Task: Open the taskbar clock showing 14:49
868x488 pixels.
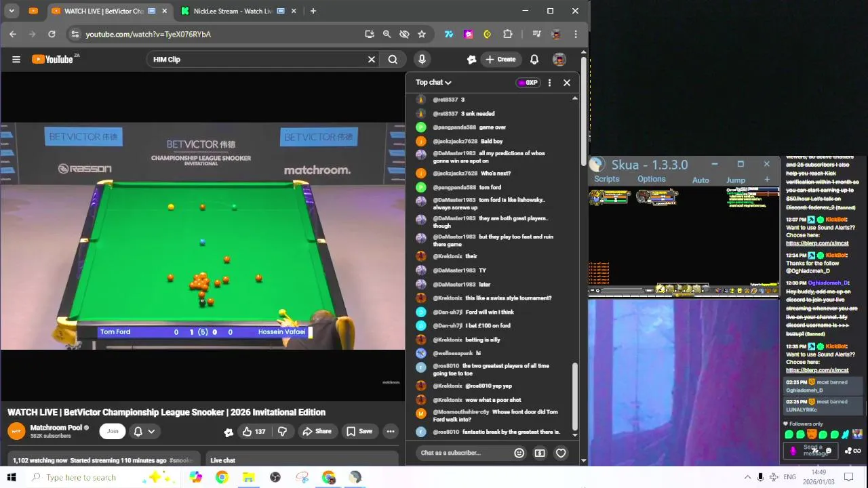Action: [818, 477]
